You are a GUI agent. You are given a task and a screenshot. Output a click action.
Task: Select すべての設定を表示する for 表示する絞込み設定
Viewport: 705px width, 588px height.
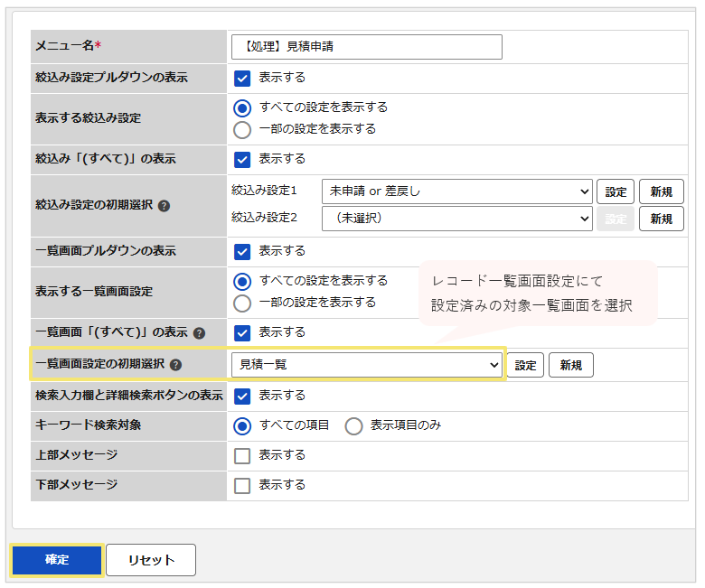pos(242,107)
